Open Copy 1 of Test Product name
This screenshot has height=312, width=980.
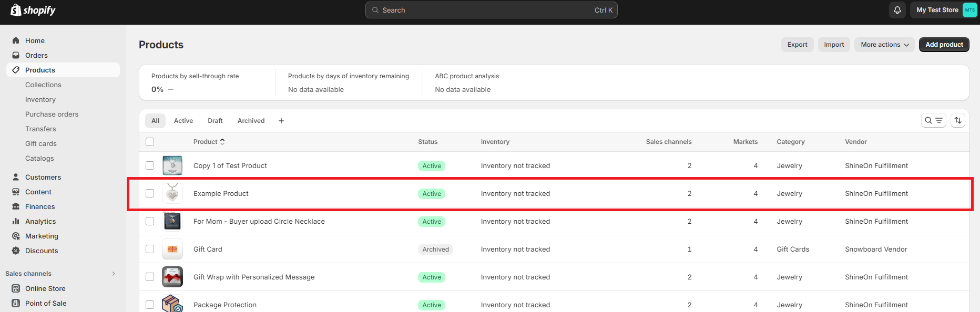(230, 165)
